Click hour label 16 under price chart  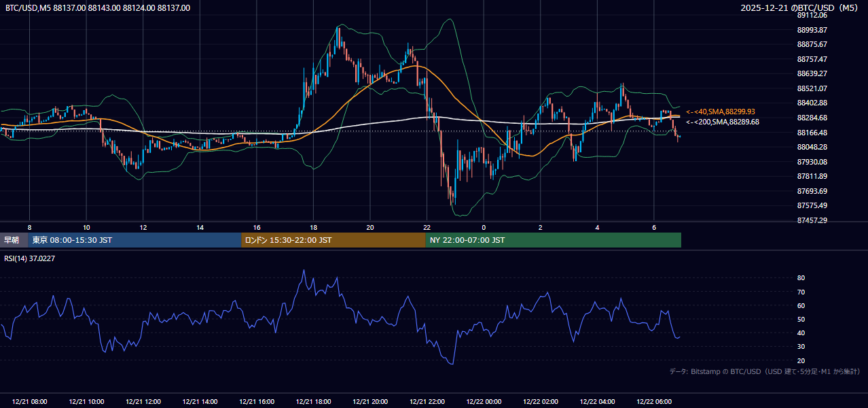point(257,227)
